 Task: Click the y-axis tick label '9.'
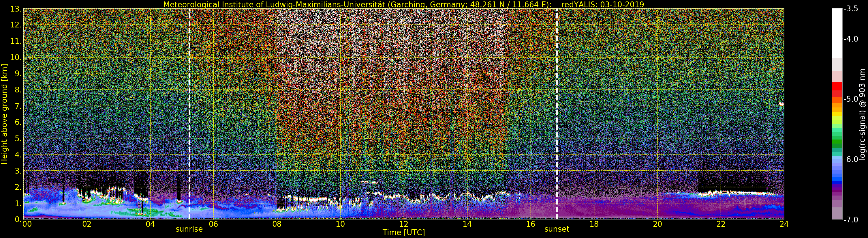coord(18,74)
